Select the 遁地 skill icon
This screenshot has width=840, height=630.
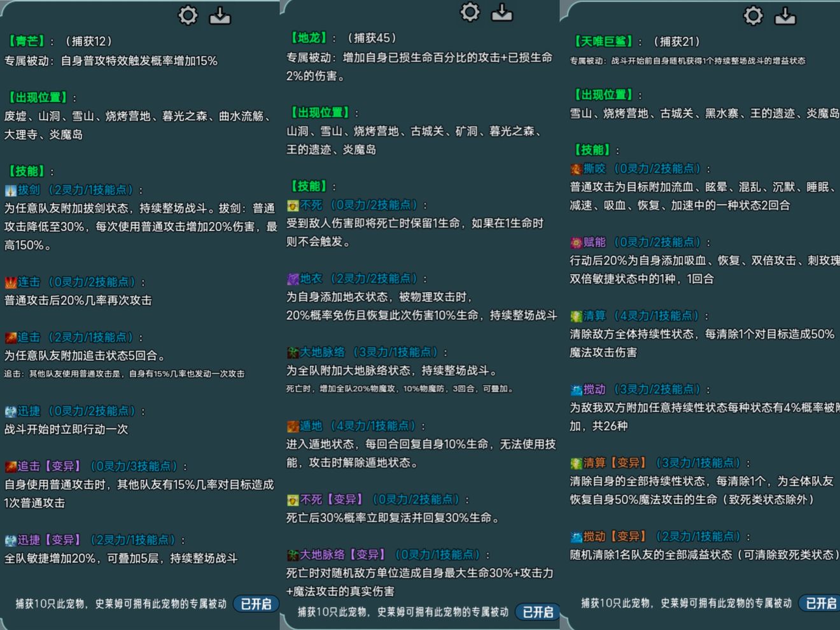(293, 426)
